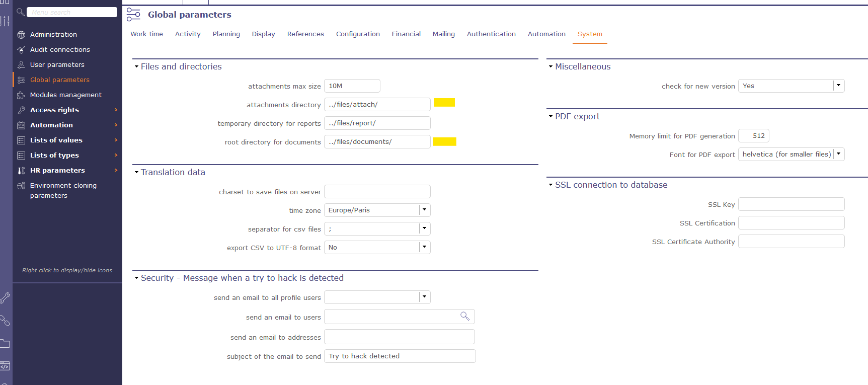Open the check for new version dropdown
This screenshot has height=385, width=868.
[838, 86]
